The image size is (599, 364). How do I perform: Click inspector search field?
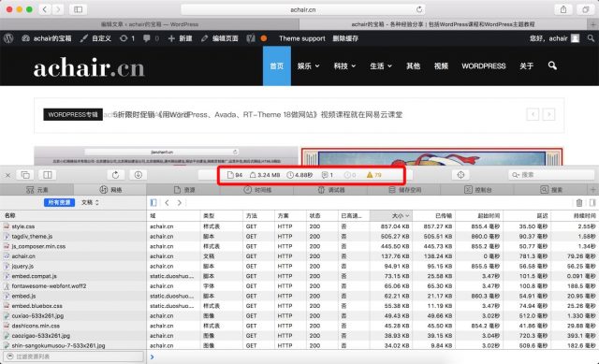pos(551,175)
